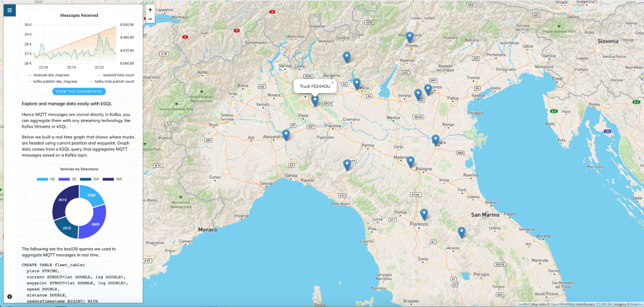
Task: Open the Leaflet attribution link
Action: tap(524, 304)
